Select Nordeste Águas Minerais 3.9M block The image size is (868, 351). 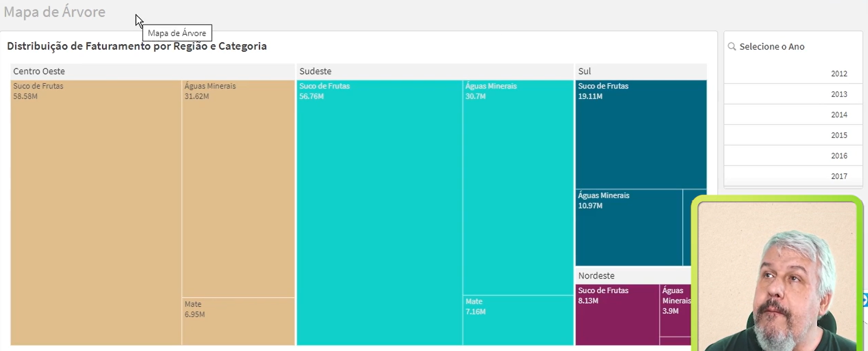tap(676, 310)
